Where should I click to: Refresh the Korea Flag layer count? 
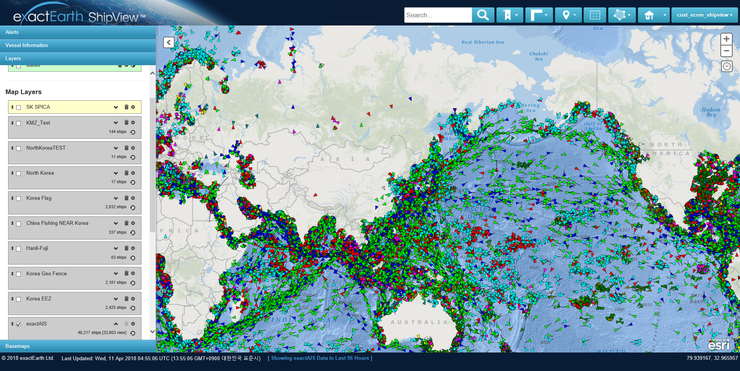[133, 207]
